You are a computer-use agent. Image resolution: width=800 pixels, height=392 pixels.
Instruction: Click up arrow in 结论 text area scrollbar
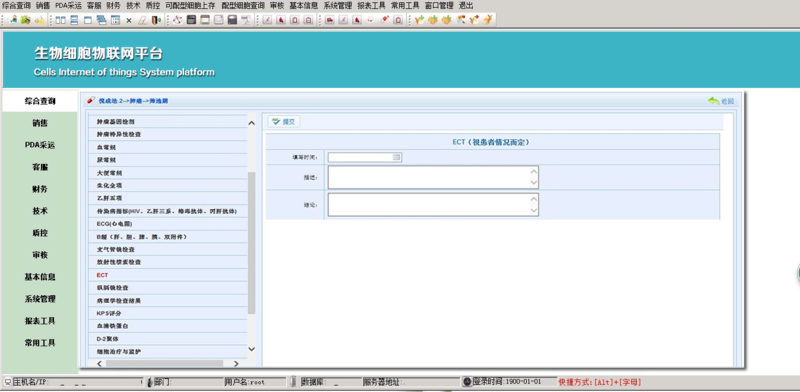tap(534, 198)
